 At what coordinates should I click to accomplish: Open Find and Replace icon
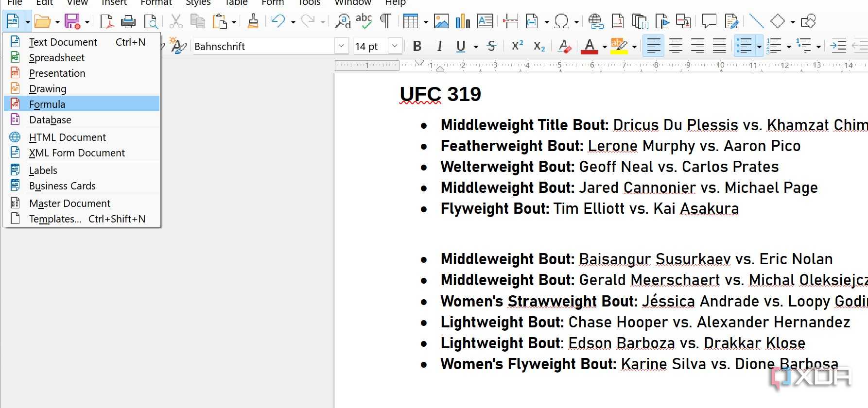(343, 21)
